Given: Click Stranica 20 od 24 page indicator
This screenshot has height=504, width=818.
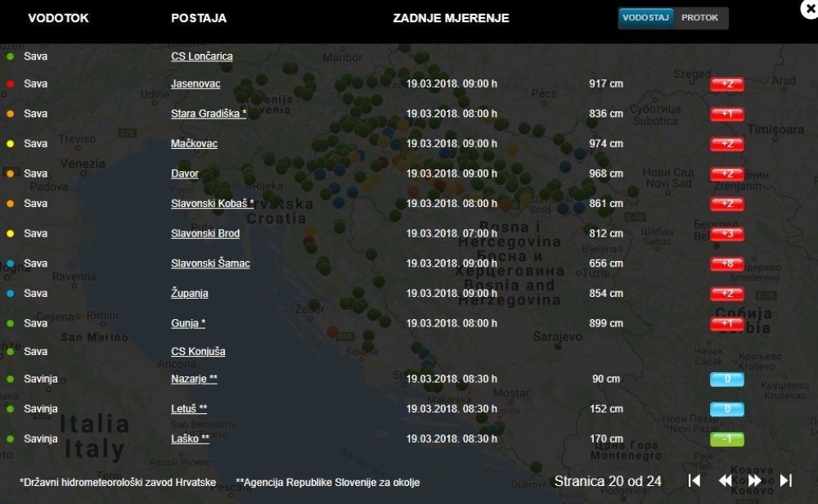Looking at the screenshot, I should (x=608, y=481).
